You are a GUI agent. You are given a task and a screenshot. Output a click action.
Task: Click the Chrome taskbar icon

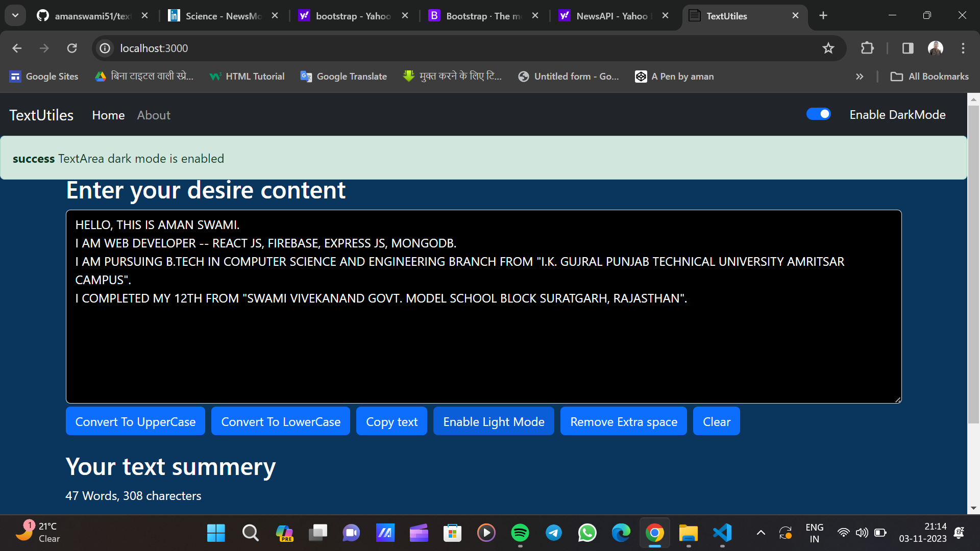click(x=654, y=533)
